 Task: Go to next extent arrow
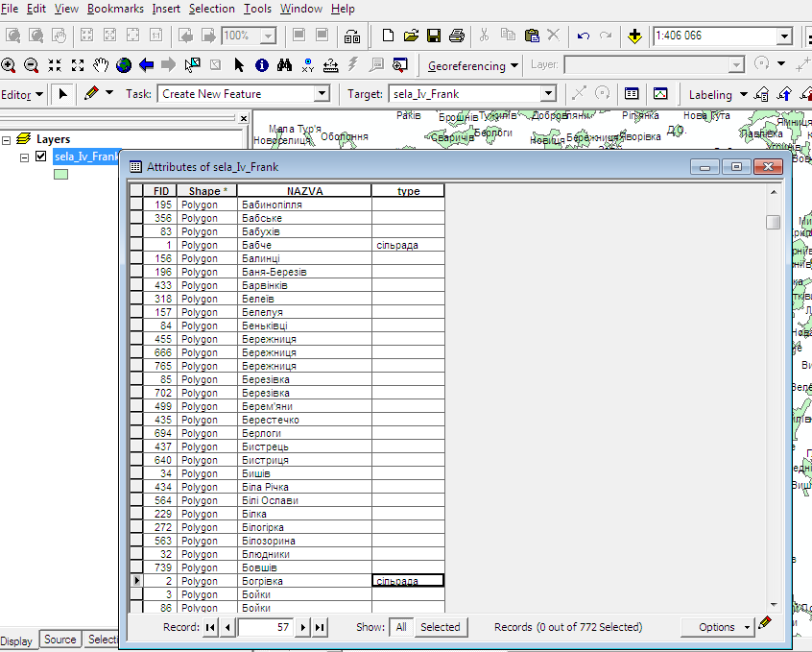tap(169, 64)
